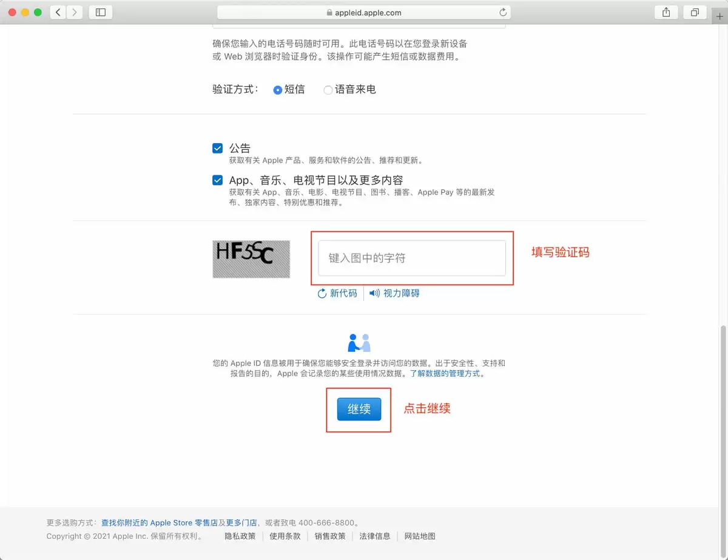The height and width of the screenshot is (560, 728).
Task: Select the 短信 verification option
Action: coord(277,89)
